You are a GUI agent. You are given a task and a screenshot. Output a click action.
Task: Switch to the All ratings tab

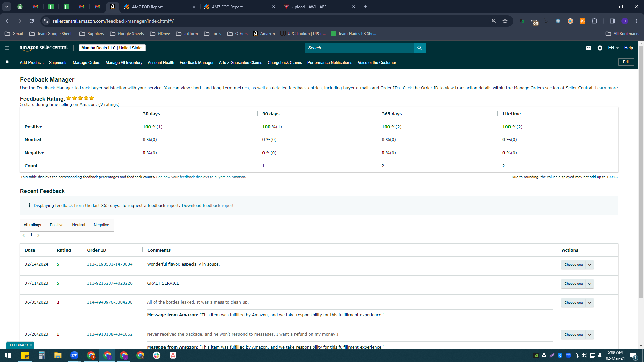point(33,225)
